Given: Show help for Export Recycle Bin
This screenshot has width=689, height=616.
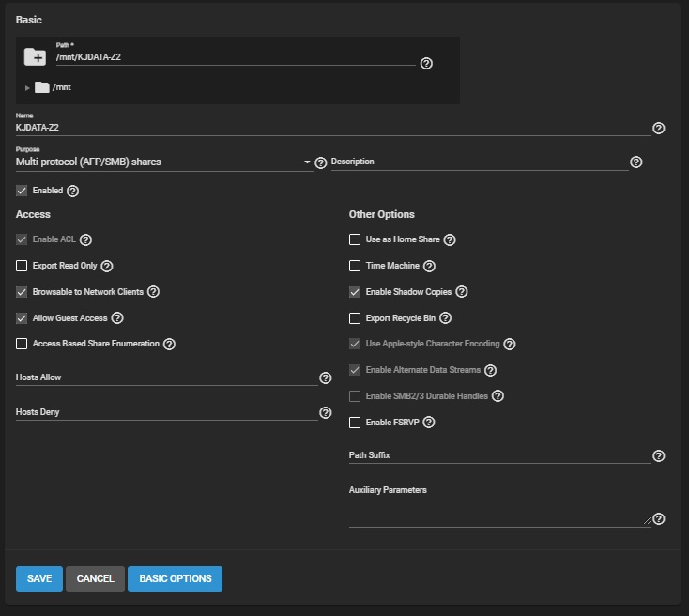Looking at the screenshot, I should (x=445, y=318).
